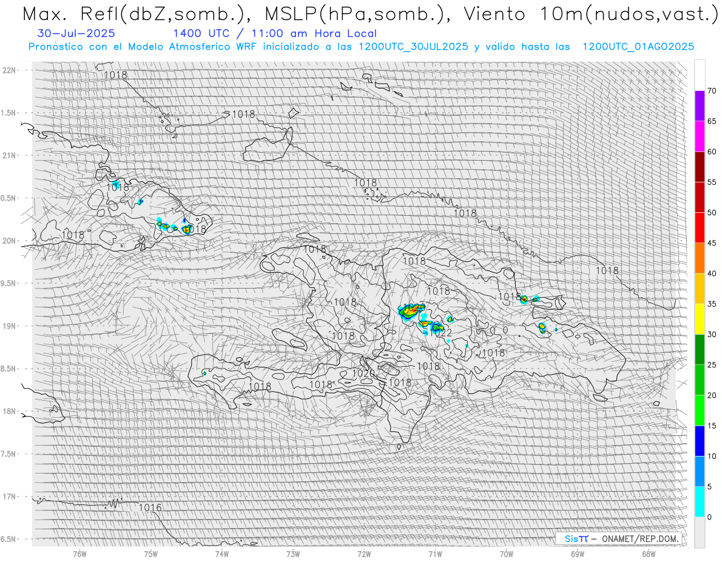Click the cyan 0–5 dBZ colorbar segment
Image resolution: width=728 pixels, height=562 pixels.
tap(699, 502)
